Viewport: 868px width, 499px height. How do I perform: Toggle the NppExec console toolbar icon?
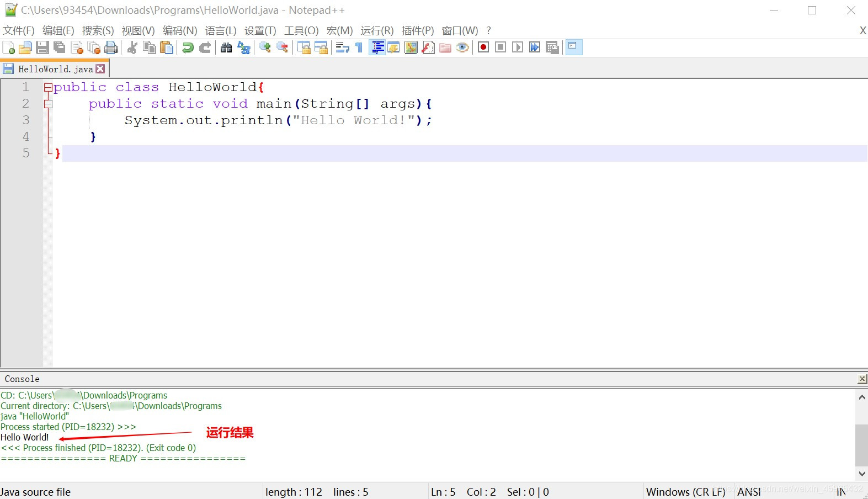pos(573,47)
